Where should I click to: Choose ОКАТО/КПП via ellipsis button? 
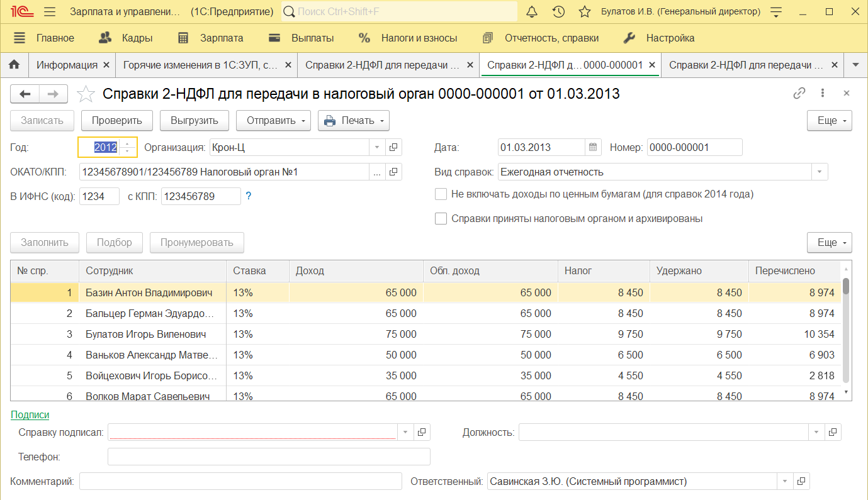(x=377, y=172)
